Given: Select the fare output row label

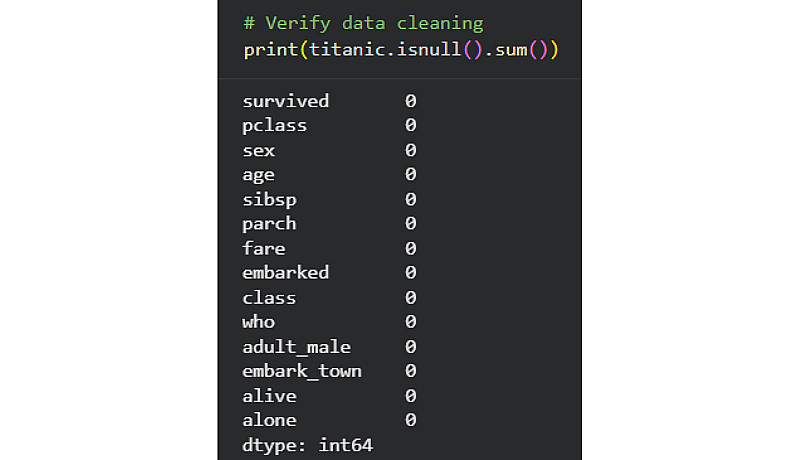Looking at the screenshot, I should (263, 248).
